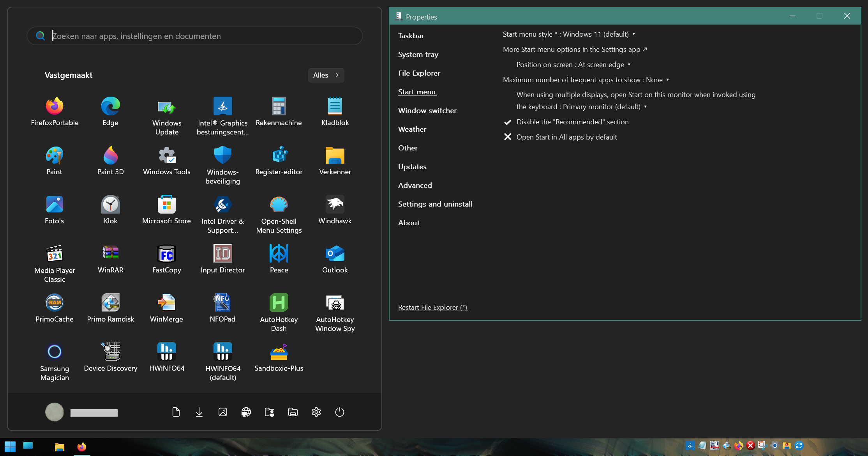868x456 pixels.
Task: Open Windows-beveiliging shield icon
Action: [223, 165]
